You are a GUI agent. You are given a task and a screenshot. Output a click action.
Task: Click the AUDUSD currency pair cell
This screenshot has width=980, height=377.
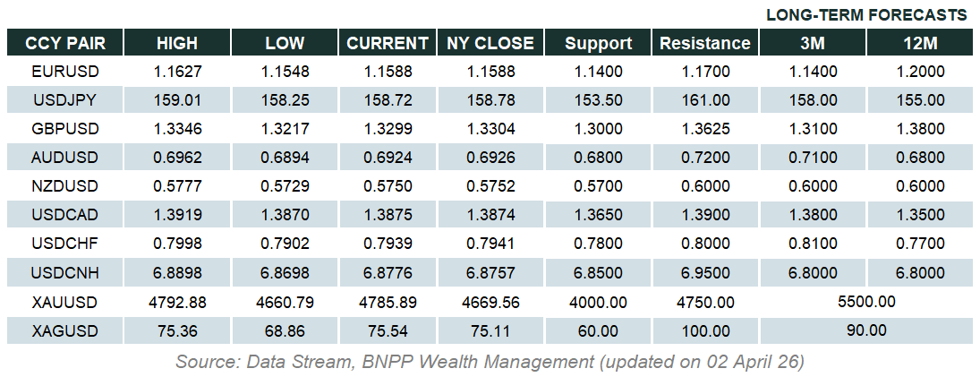click(64, 158)
